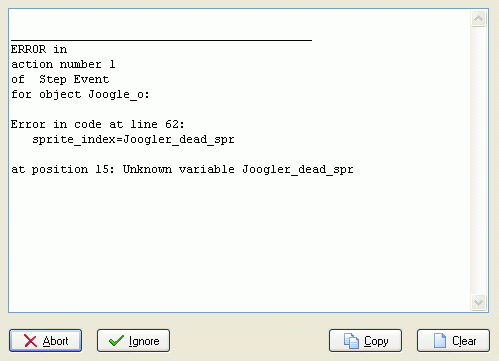Copy the error message text
Screen dimensions: 499x361
pyautogui.click(x=365, y=341)
